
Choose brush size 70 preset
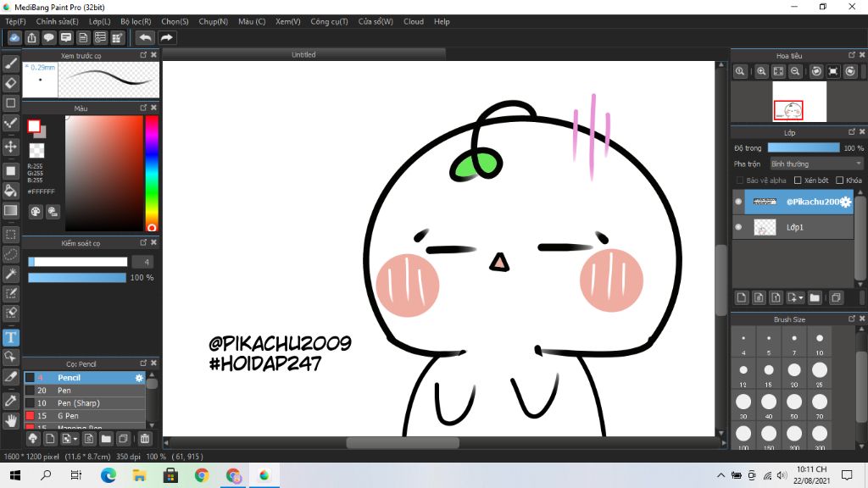click(x=820, y=407)
